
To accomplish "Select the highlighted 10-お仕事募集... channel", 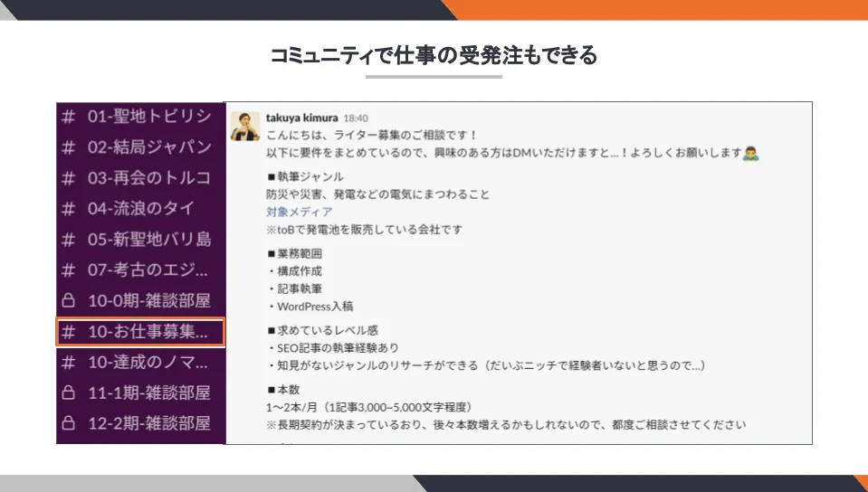I will pos(140,332).
